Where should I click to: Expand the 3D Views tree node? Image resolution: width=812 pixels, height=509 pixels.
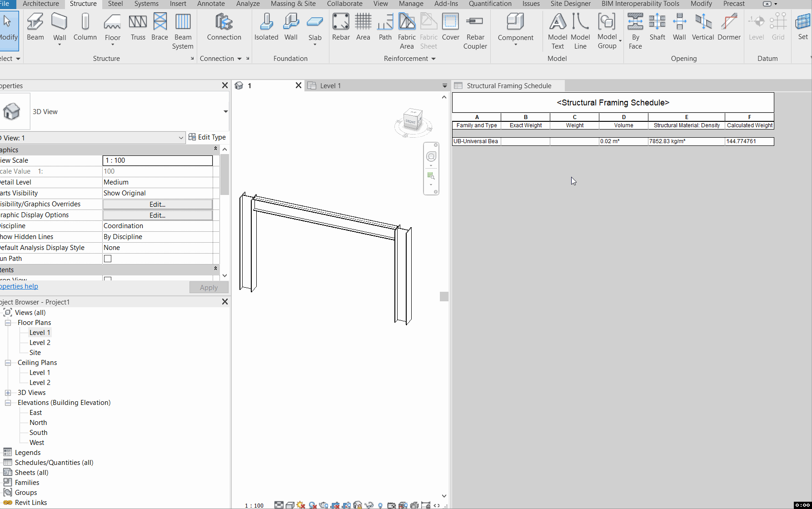coord(8,392)
